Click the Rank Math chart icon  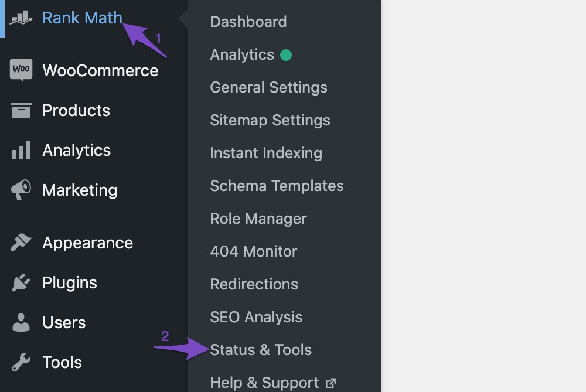pyautogui.click(x=21, y=18)
